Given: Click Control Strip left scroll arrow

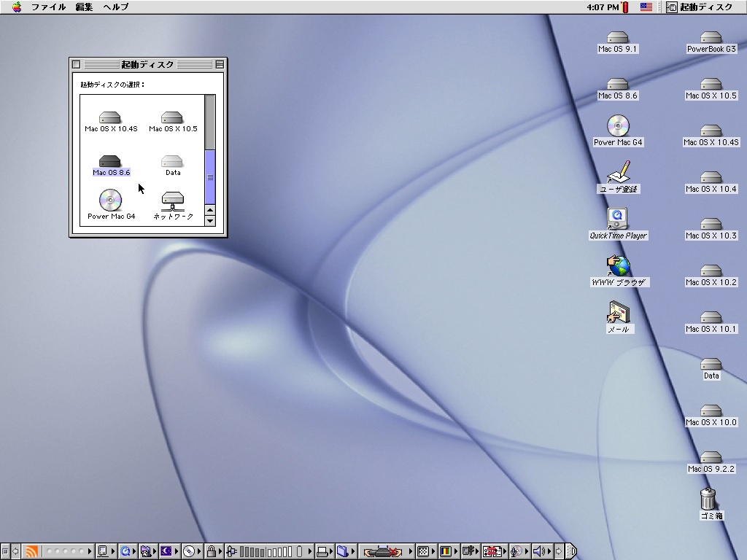Looking at the screenshot, I should pyautogui.click(x=16, y=551).
